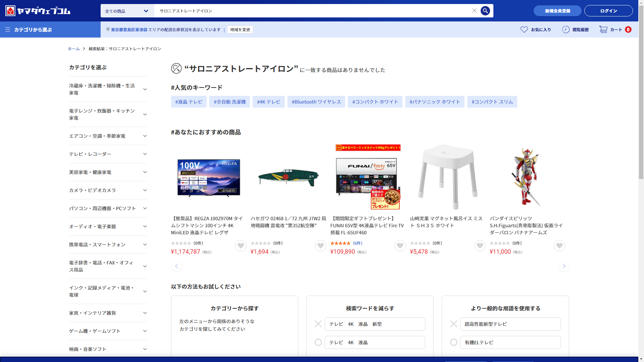The image size is (644, 362).
Task: Click 地域を変更 button
Action: click(x=240, y=29)
